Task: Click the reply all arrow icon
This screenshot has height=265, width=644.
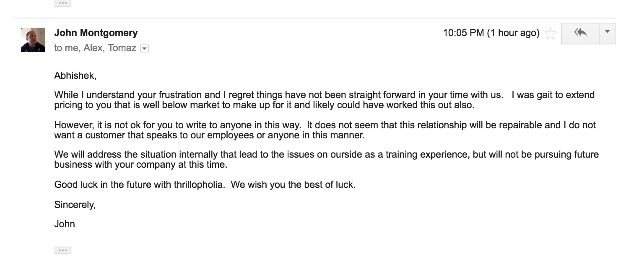Action: [580, 33]
